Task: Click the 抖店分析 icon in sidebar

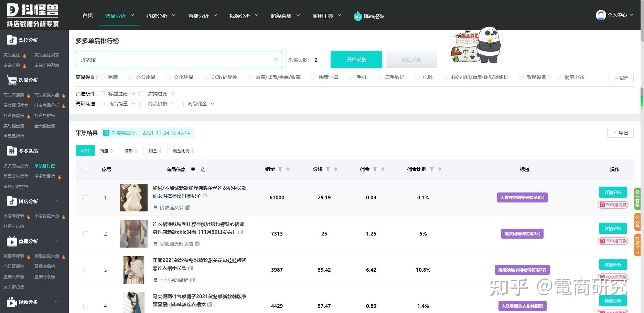Action: pyautogui.click(x=12, y=201)
